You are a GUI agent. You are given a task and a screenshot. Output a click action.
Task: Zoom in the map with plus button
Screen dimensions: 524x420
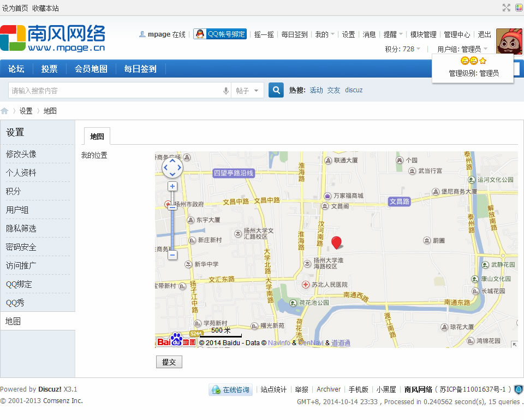(172, 186)
